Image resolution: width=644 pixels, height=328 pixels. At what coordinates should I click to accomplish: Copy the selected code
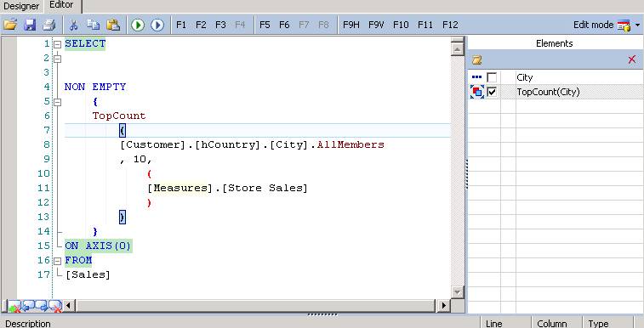[x=94, y=25]
